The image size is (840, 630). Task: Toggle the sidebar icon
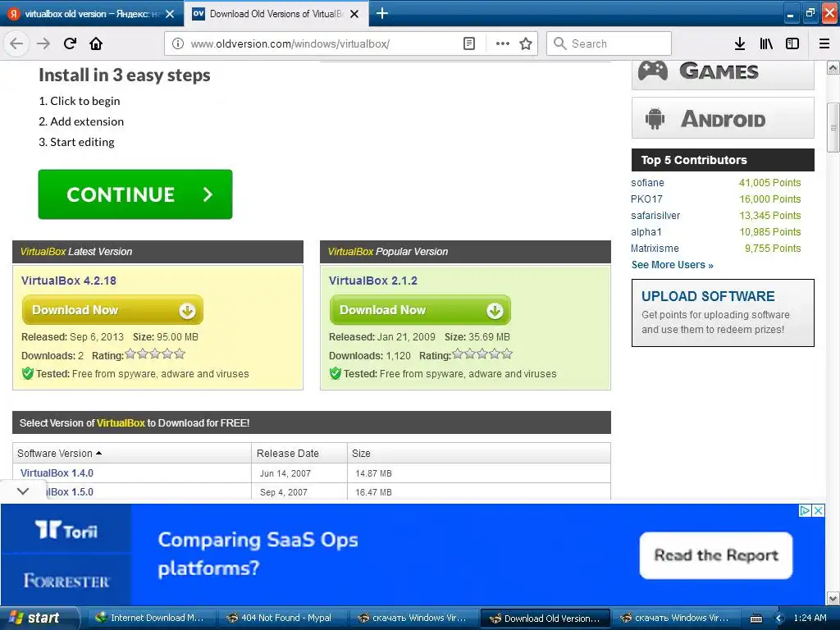(x=792, y=43)
